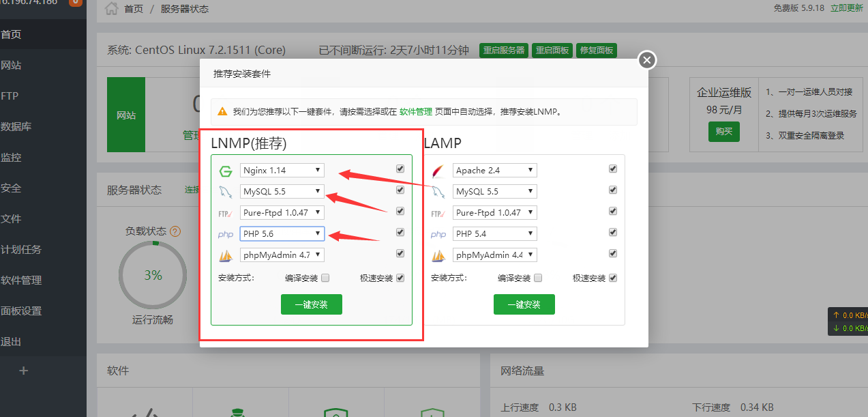Viewport: 868px width, 417px height.
Task: Open 面板设置 in the sidebar
Action: pyautogui.click(x=43, y=311)
